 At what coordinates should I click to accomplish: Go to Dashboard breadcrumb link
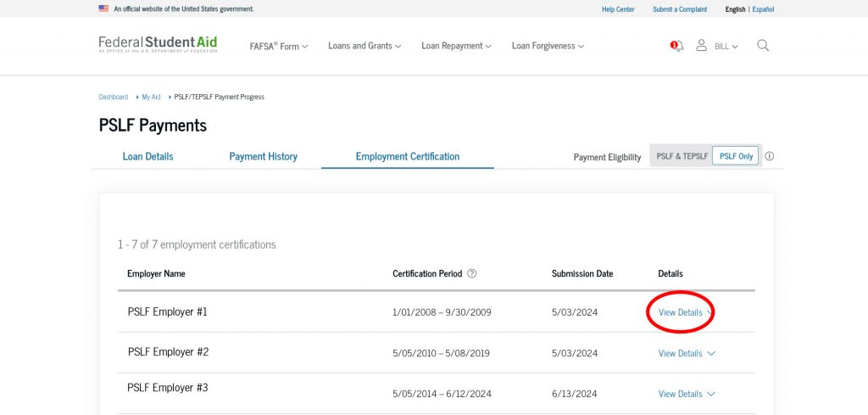[113, 97]
